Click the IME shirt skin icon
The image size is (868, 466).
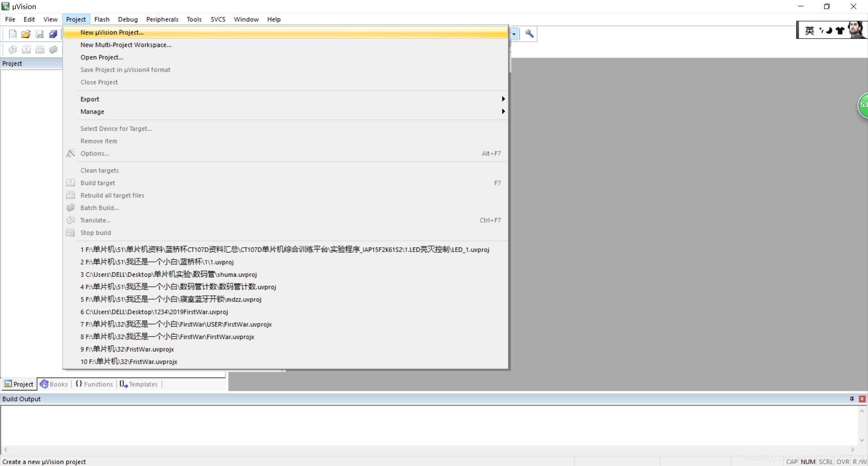click(840, 31)
